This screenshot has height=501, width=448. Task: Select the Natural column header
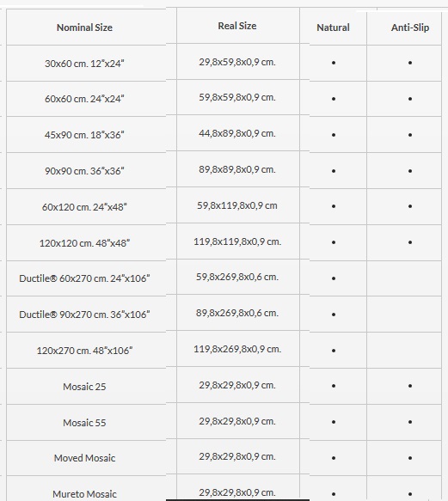333,27
